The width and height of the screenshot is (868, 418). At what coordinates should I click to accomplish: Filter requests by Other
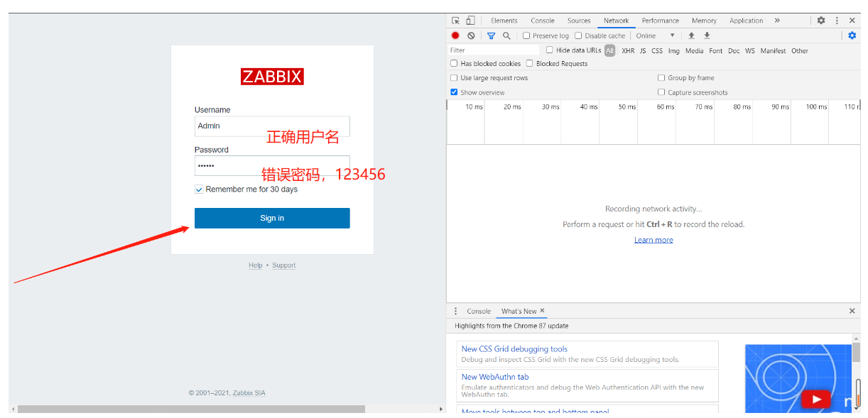pos(800,51)
